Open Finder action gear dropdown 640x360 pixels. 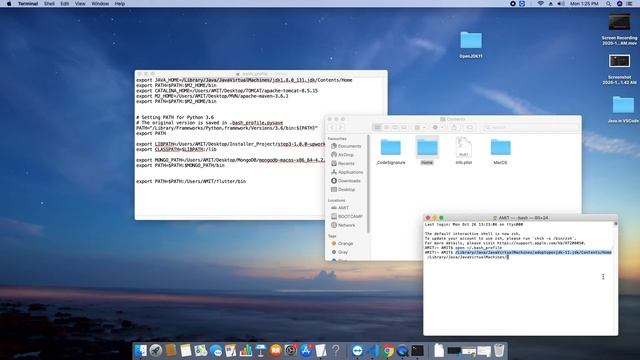coord(438,128)
